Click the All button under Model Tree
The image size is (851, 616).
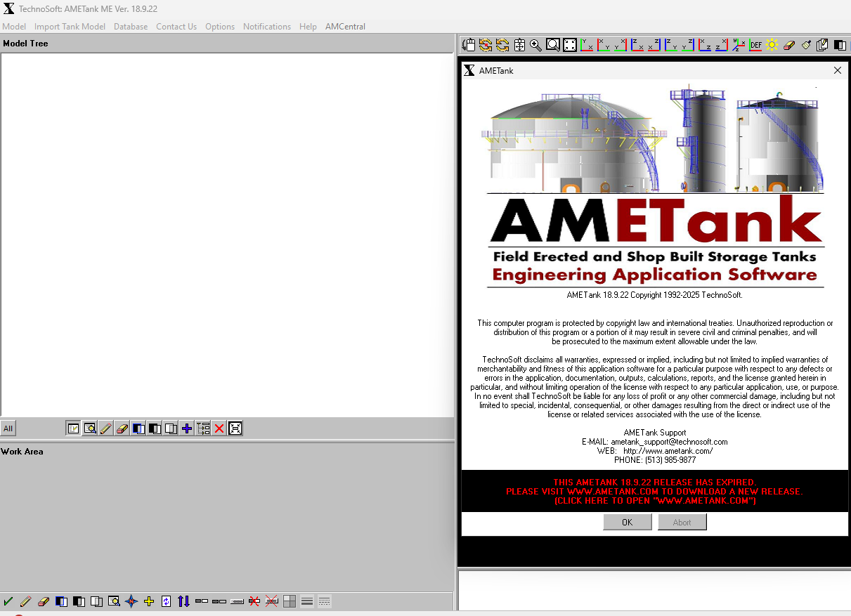pyautogui.click(x=8, y=428)
